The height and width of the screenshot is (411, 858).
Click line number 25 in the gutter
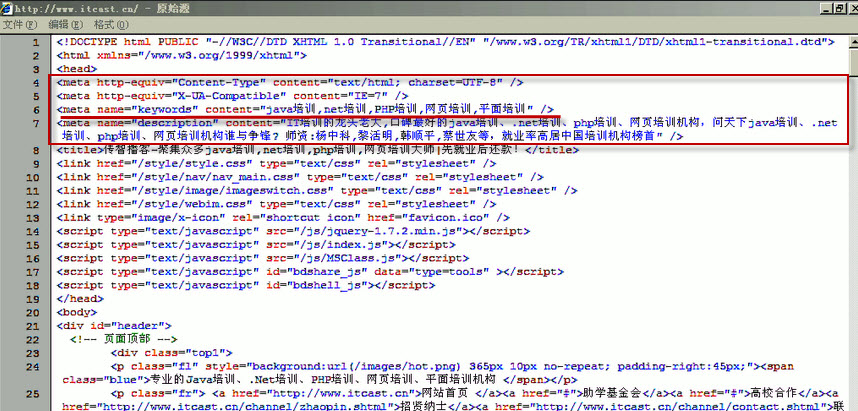pyautogui.click(x=33, y=392)
